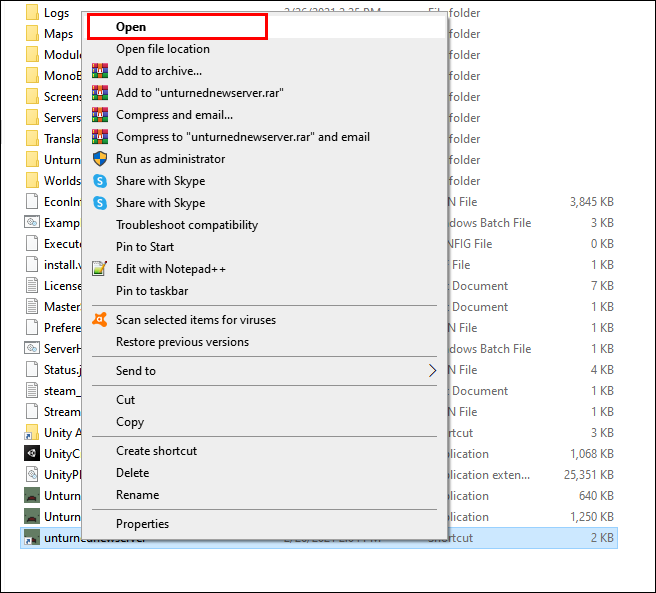Choose Open in the context menu
Screen dimensions: 656x593
pyautogui.click(x=131, y=27)
